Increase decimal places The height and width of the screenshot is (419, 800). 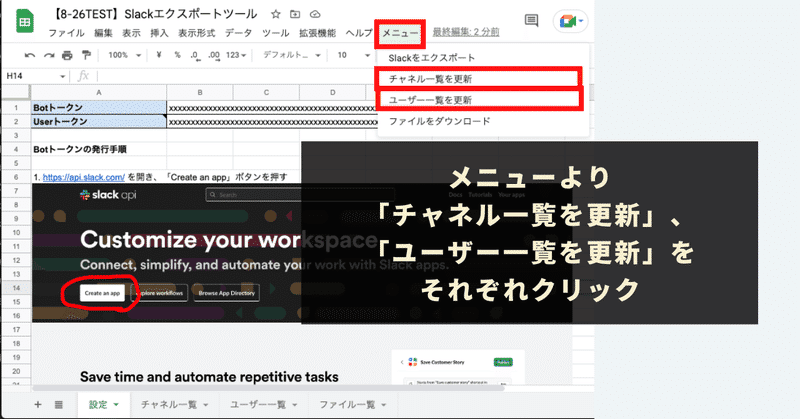click(x=214, y=55)
